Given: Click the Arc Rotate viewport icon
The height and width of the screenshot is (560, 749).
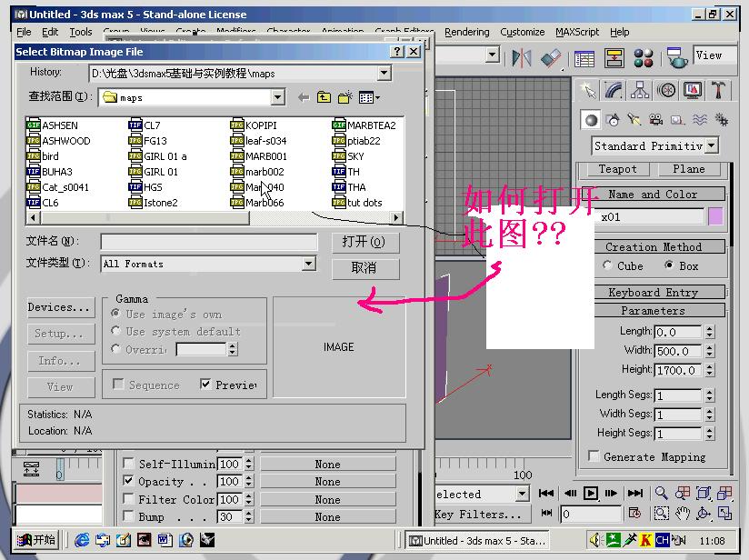Looking at the screenshot, I should [704, 514].
